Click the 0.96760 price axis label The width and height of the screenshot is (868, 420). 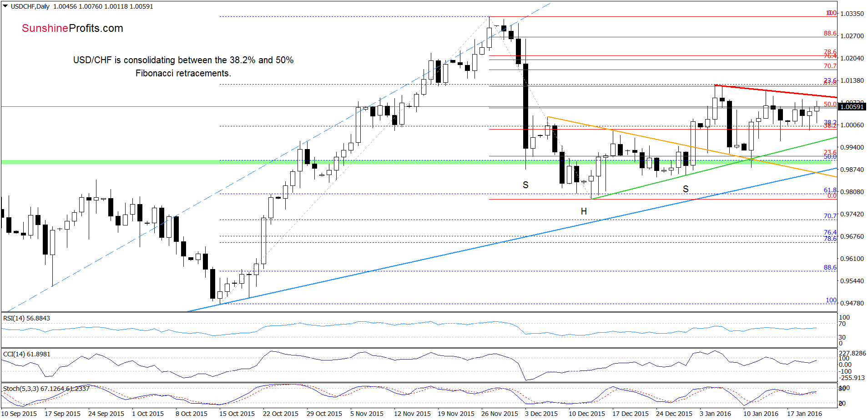click(852, 236)
